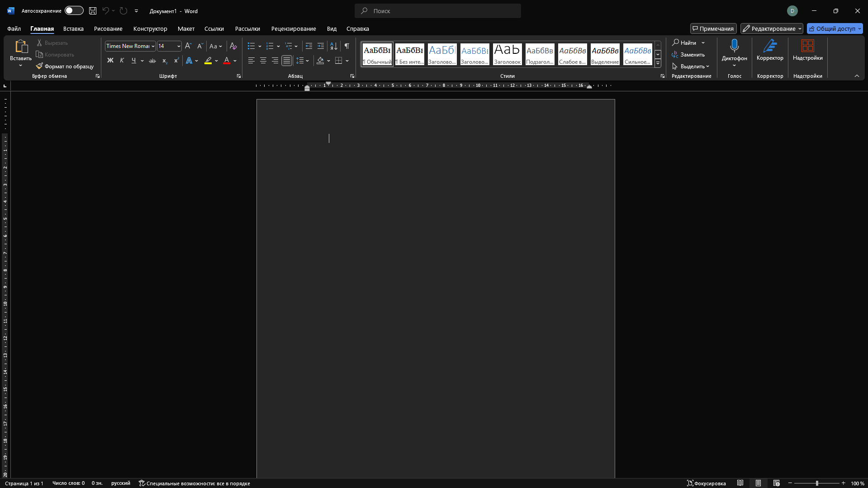Toggle paragraph marks (¶) display
Viewport: 868px width, 488px height.
[347, 46]
